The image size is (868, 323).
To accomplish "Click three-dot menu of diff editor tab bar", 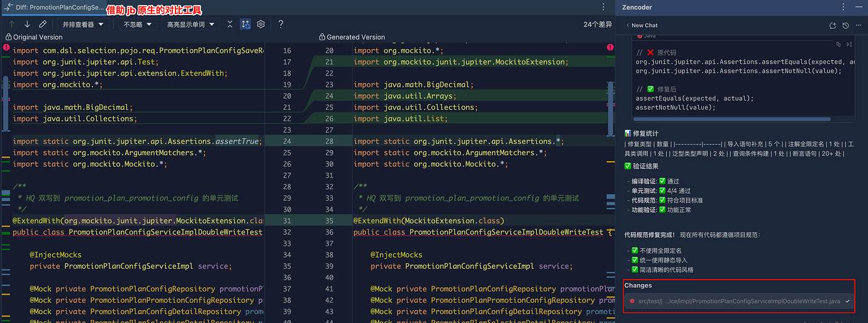I will click(604, 8).
